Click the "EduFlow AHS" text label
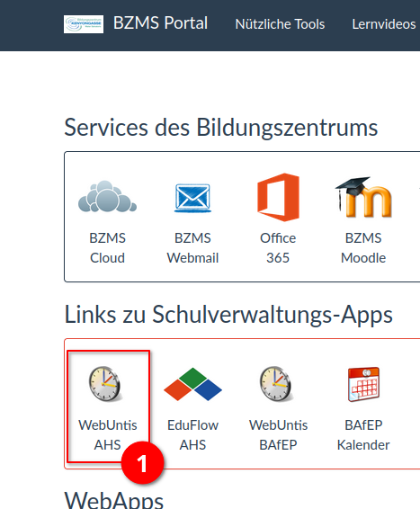Viewport: 420px width, 509px height. click(192, 435)
